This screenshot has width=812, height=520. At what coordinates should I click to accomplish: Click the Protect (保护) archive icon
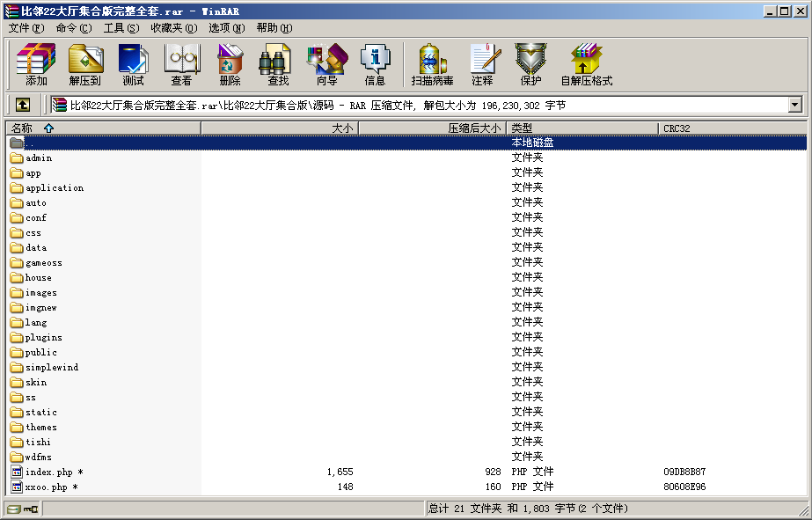(530, 64)
